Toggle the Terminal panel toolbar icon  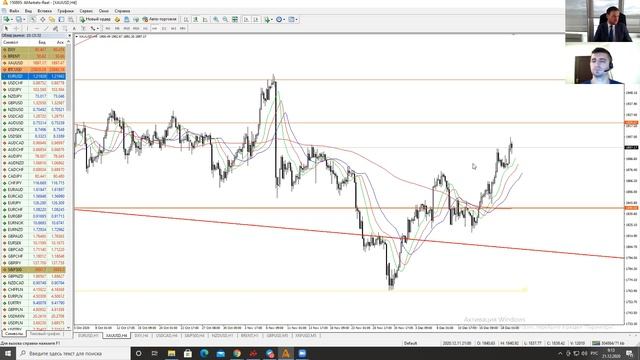pyautogui.click(x=61, y=19)
